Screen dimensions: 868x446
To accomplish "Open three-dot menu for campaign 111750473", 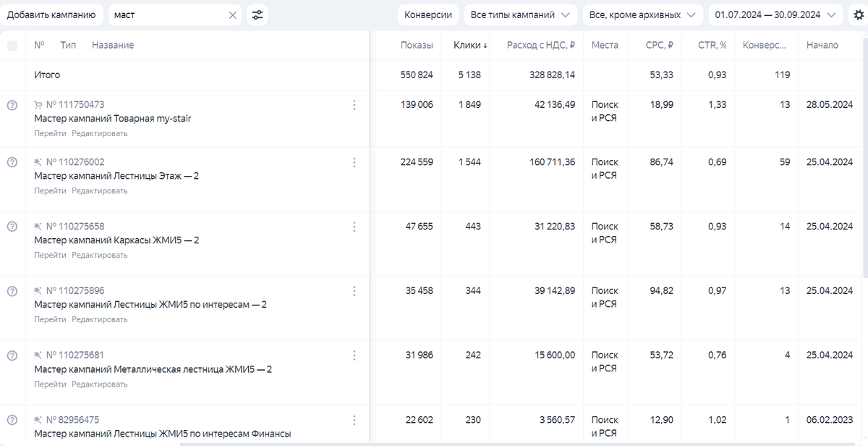I will pos(354,105).
